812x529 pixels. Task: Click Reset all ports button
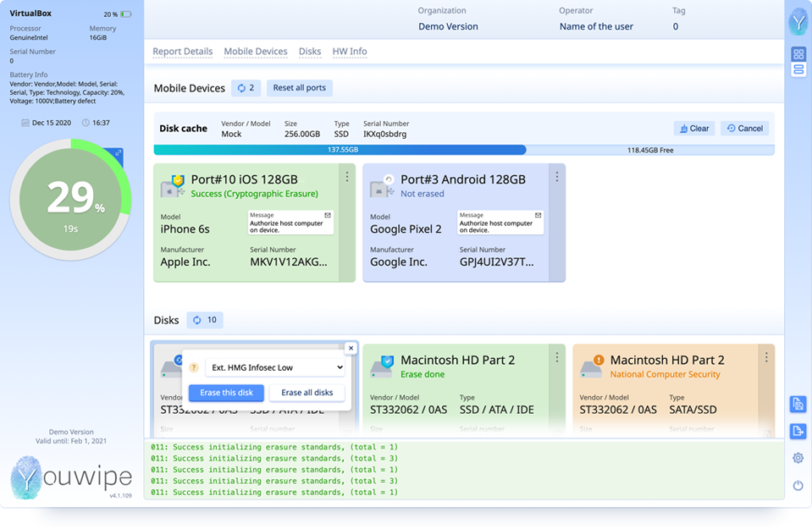[x=300, y=88]
